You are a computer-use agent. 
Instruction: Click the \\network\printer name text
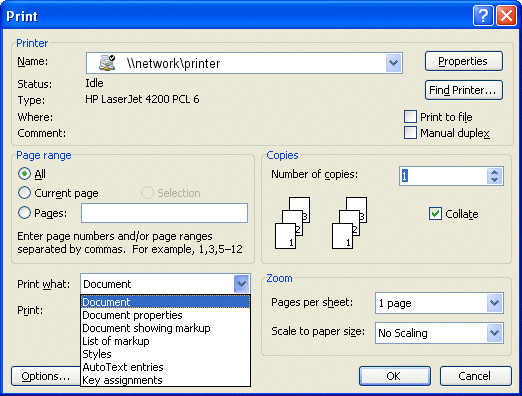coord(173,63)
